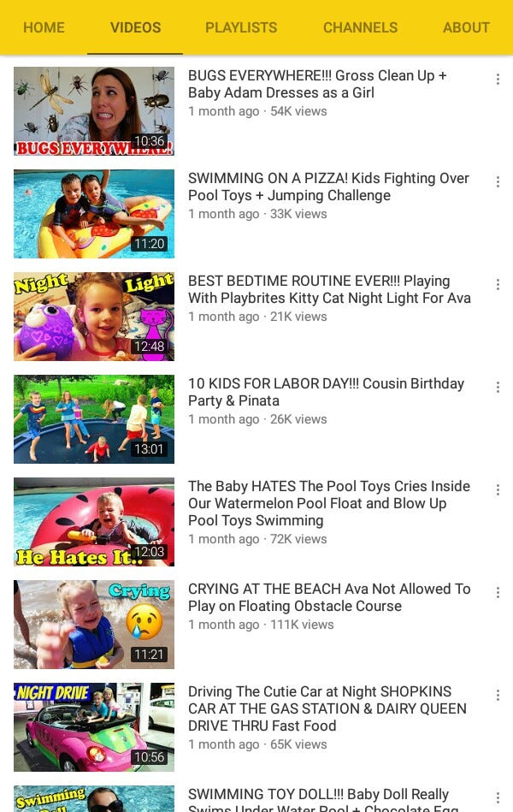Switch to the HOME tab

tap(44, 27)
